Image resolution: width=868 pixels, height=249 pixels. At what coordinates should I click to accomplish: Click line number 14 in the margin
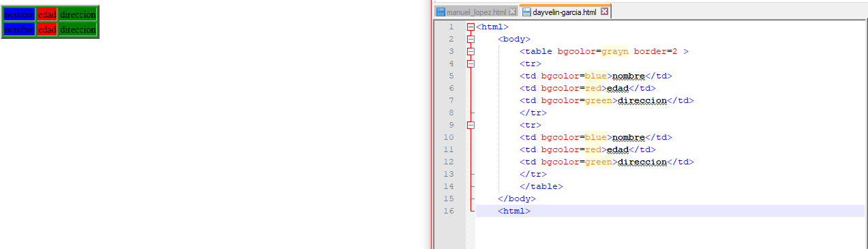pyautogui.click(x=448, y=186)
